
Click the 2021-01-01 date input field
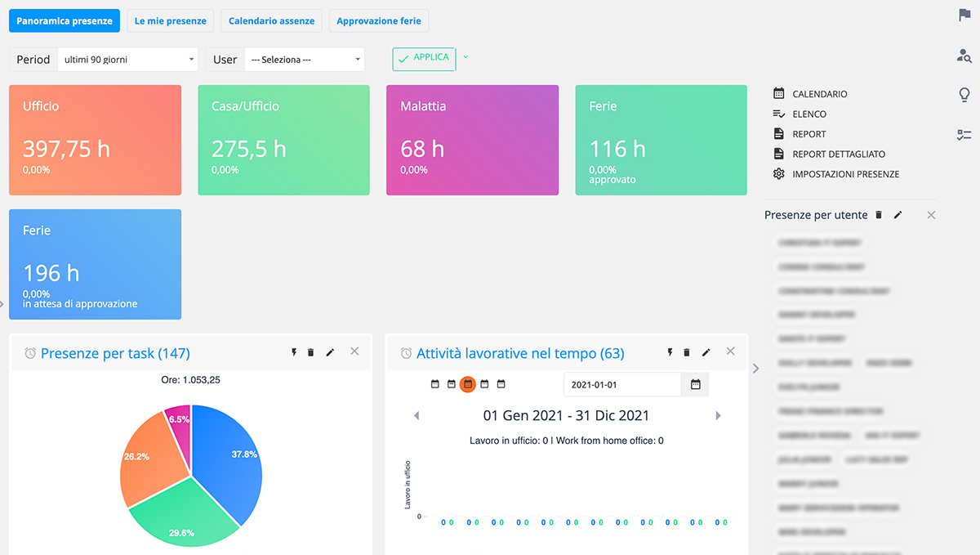pyautogui.click(x=621, y=384)
